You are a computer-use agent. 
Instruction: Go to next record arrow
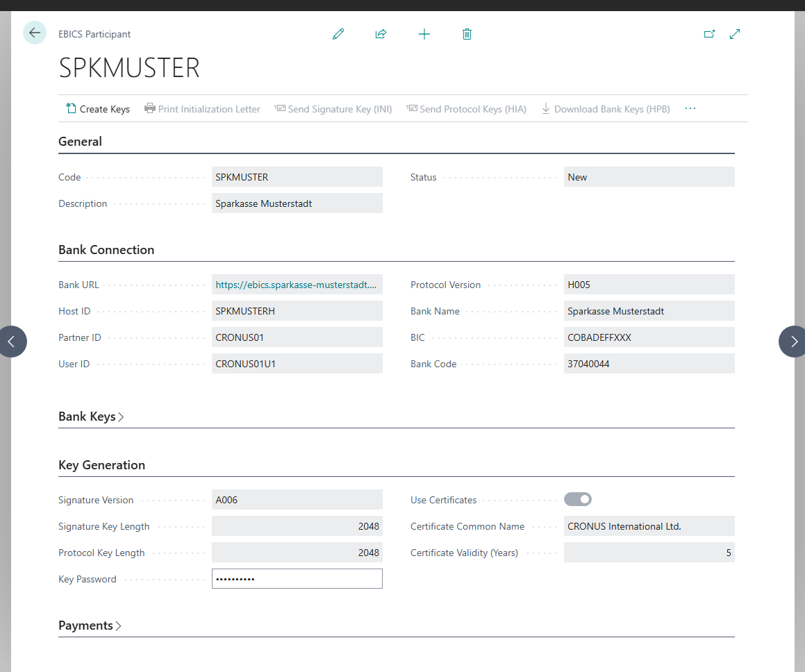coord(793,341)
